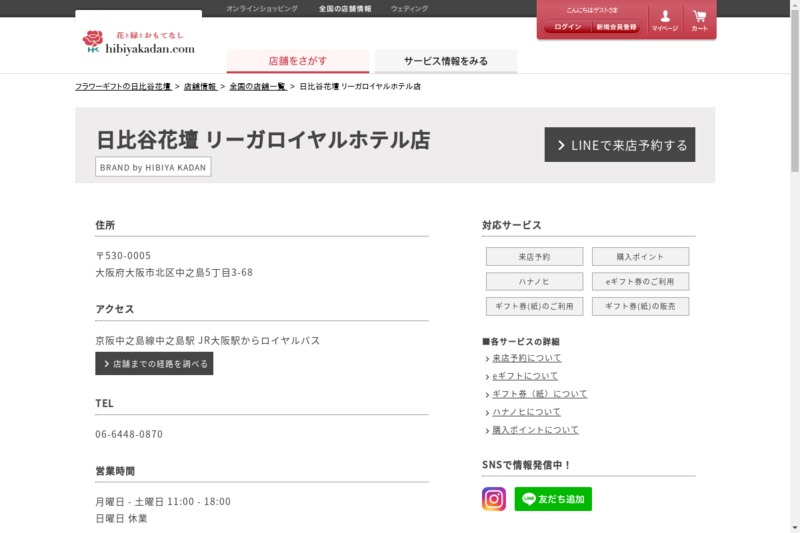Open the 来店予約について link
This screenshot has width=800, height=533.
pos(527,358)
